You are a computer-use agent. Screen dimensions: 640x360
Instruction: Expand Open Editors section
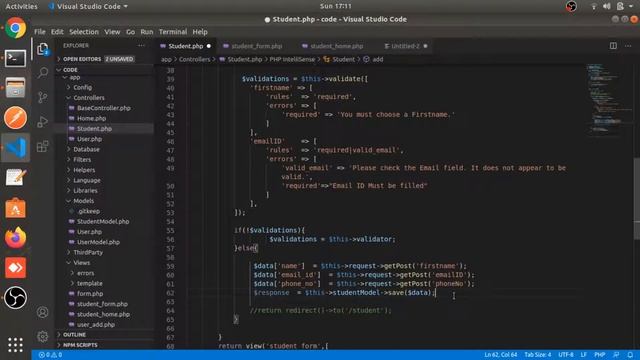[104, 59]
